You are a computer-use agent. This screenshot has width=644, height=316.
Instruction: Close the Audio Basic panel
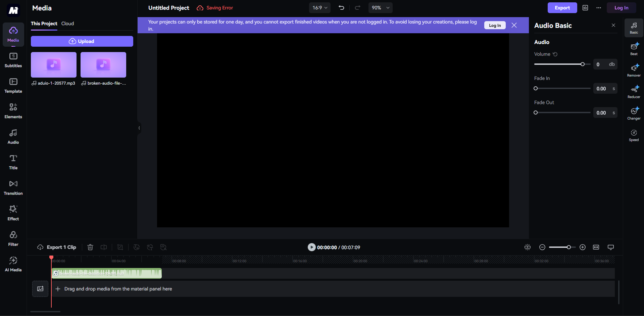click(x=613, y=25)
